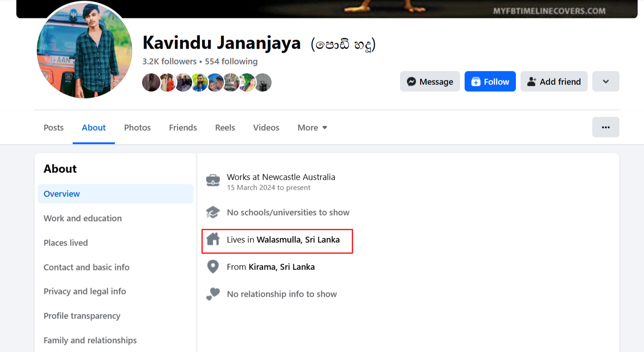Open the Walasmulla, Sri Lanka link

(x=298, y=240)
